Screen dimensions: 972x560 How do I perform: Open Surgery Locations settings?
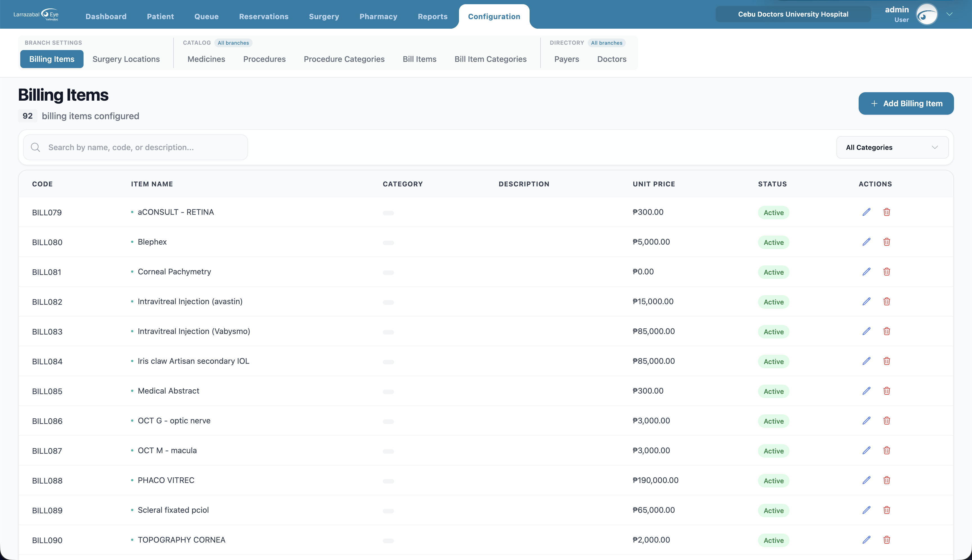tap(126, 59)
